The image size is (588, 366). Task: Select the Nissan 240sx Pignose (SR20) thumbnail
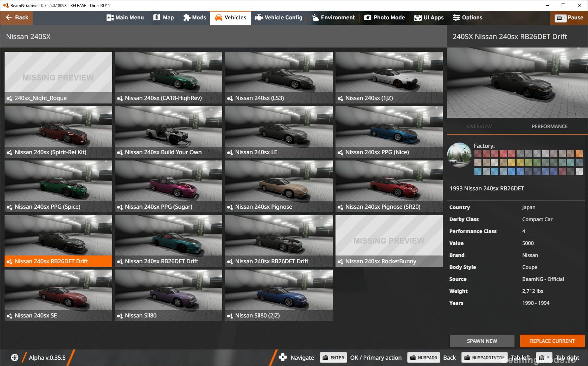389,187
